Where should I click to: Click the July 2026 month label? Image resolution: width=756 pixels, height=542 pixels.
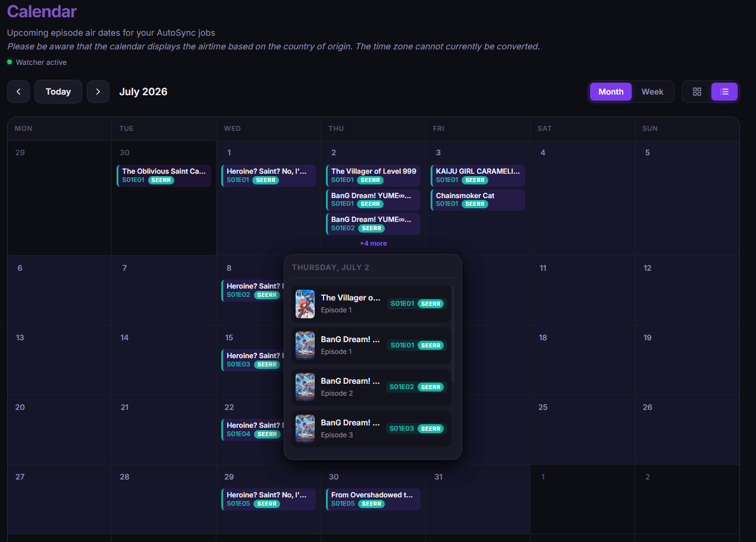[143, 92]
